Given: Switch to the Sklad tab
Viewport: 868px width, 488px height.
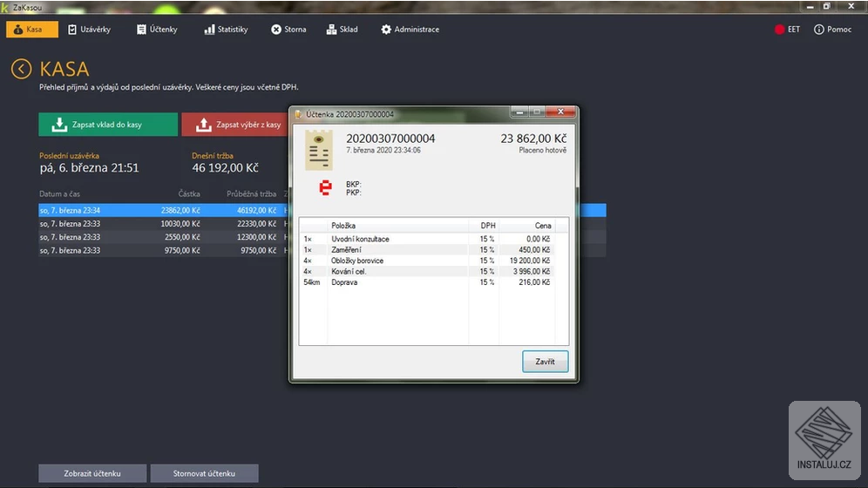Looking at the screenshot, I should point(342,30).
